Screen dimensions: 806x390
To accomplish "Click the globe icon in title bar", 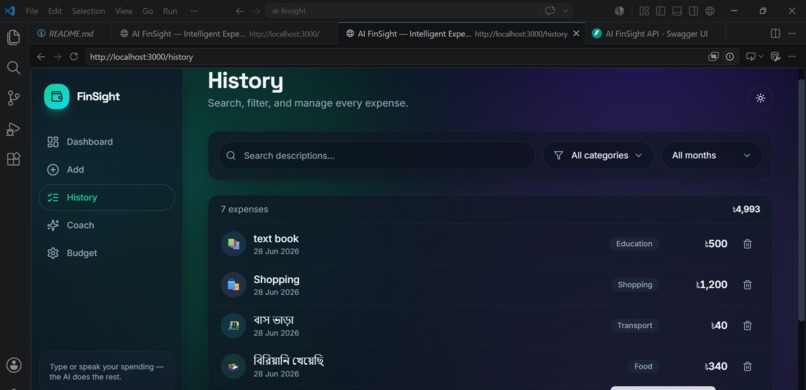I will click(710, 11).
